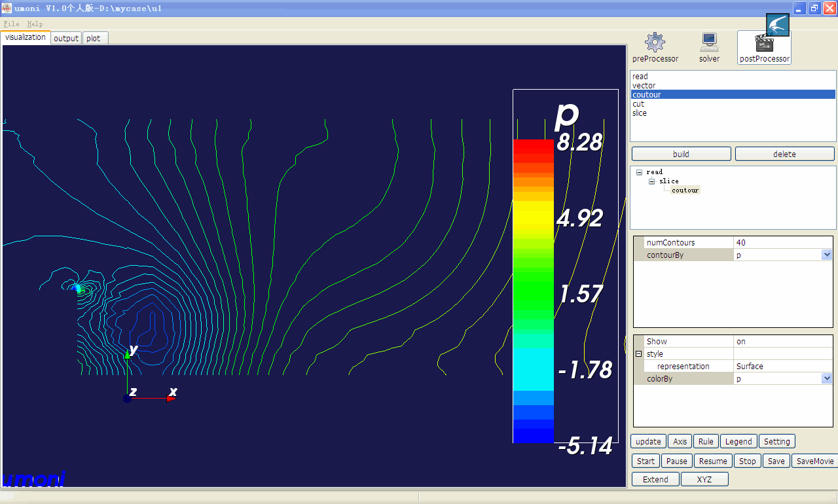Collapse the slice tree node

[652, 181]
